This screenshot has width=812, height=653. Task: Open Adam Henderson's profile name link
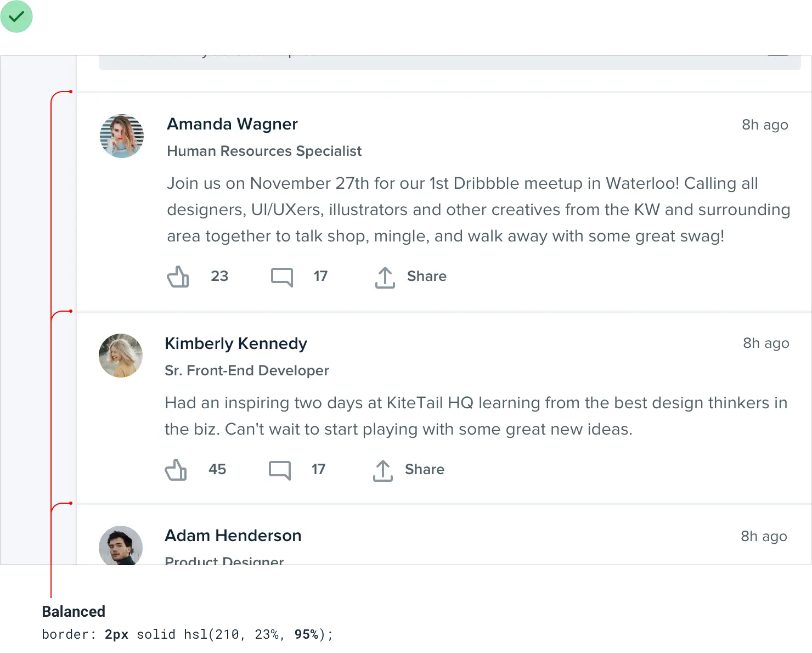(x=233, y=536)
